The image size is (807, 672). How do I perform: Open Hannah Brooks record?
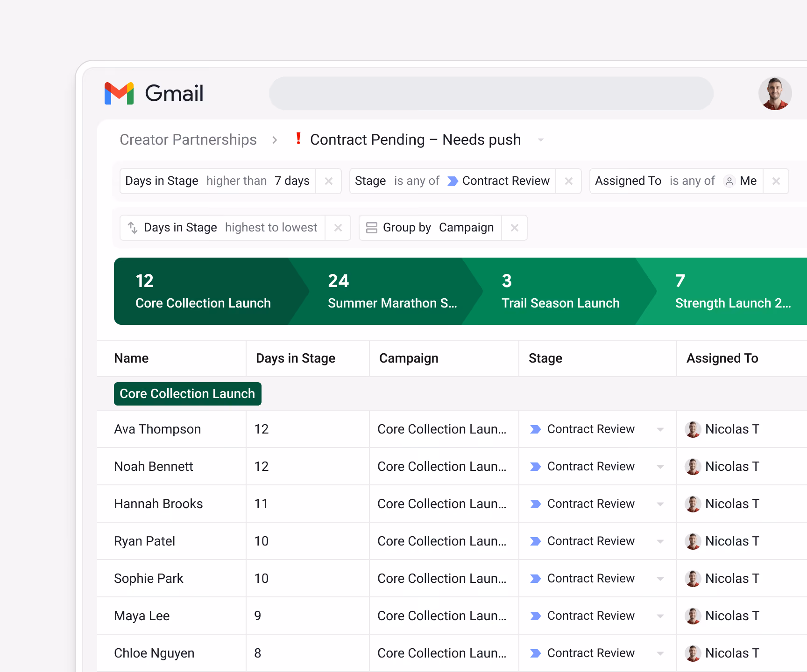point(158,504)
